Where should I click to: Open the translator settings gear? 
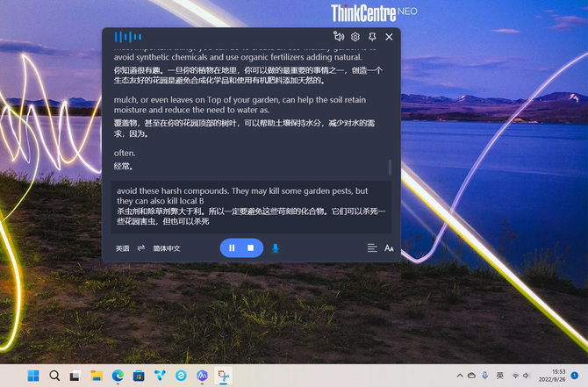pos(355,37)
